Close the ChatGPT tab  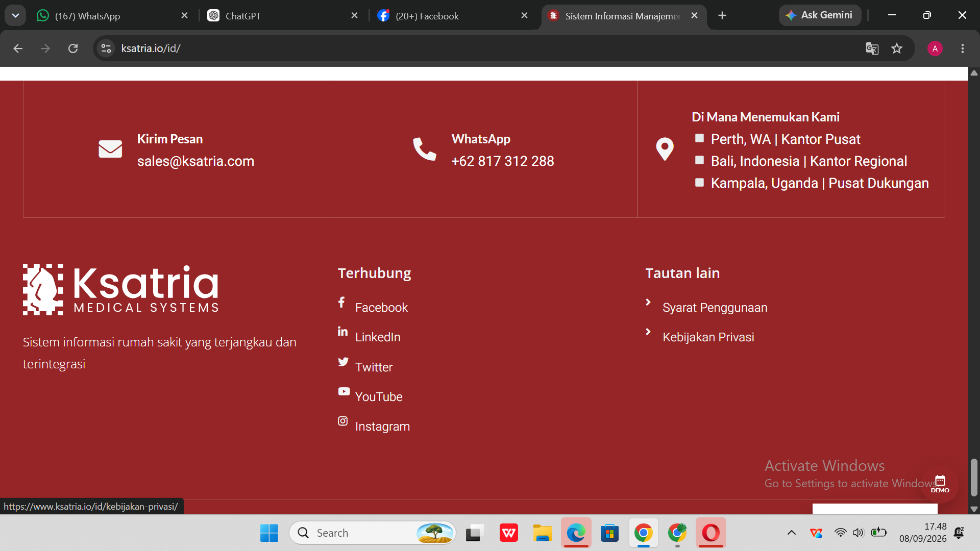pos(355,16)
